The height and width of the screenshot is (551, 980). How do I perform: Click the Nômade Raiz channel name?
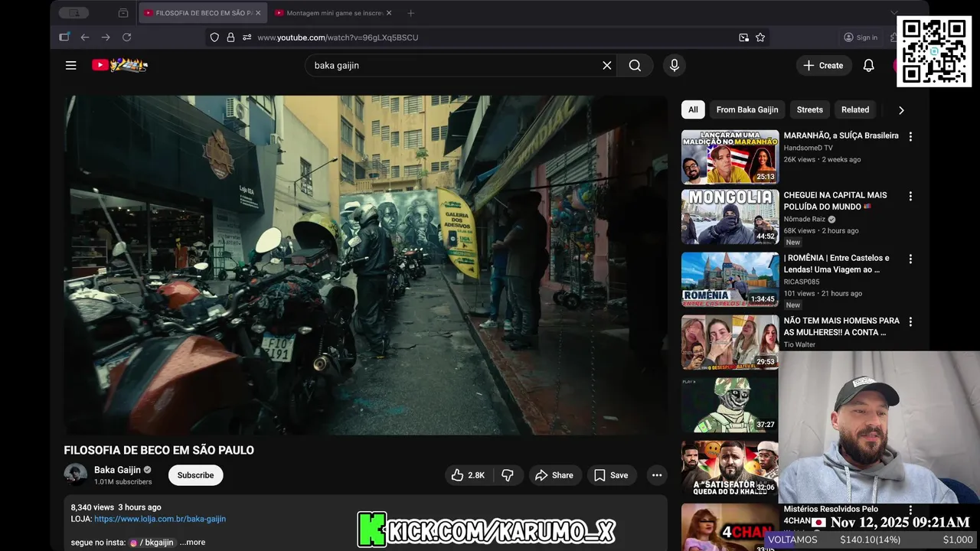(805, 219)
